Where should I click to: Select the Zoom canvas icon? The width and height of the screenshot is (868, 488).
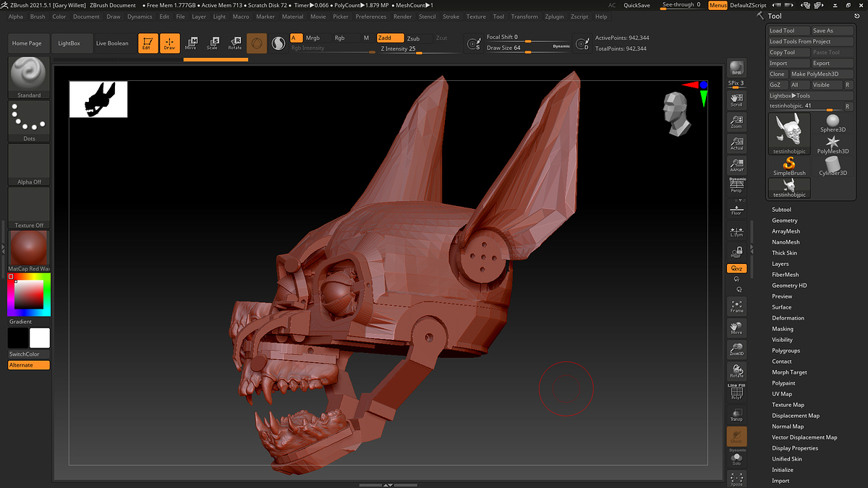[736, 121]
